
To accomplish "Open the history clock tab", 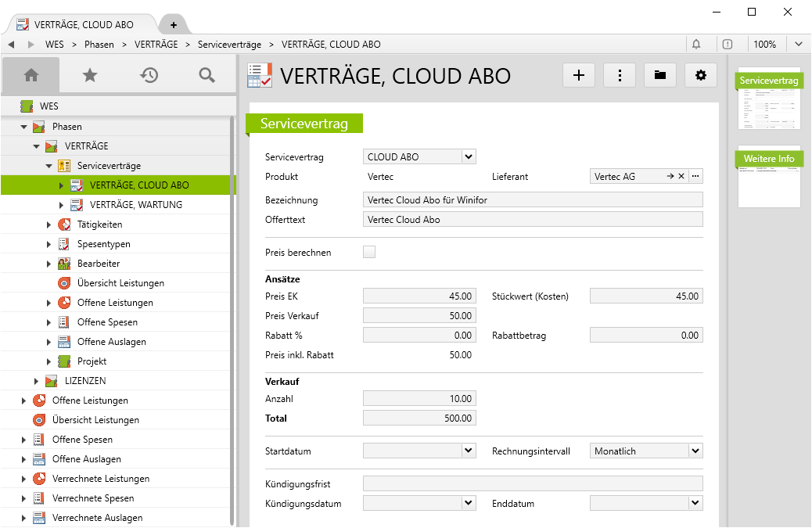I will point(149,75).
